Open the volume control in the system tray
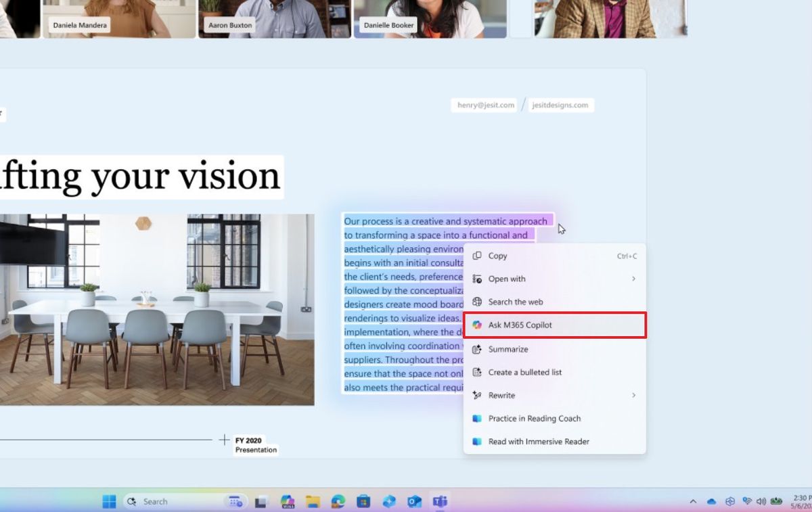Screen dimensions: 812x512 tap(763, 501)
